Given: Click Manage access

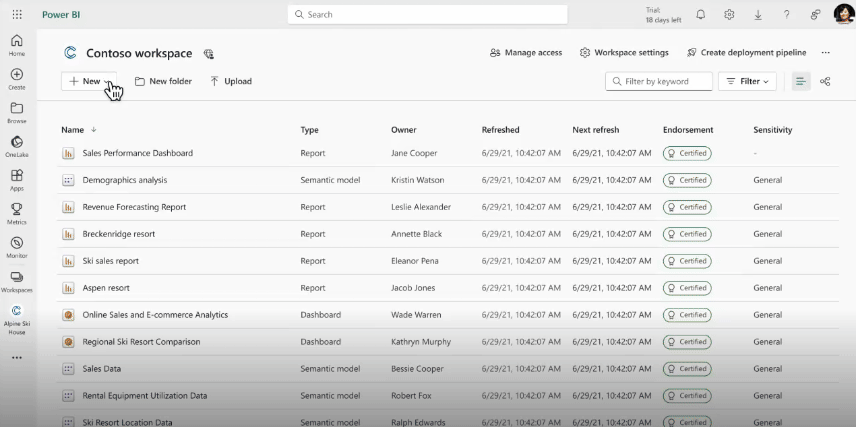Looking at the screenshot, I should [x=526, y=53].
